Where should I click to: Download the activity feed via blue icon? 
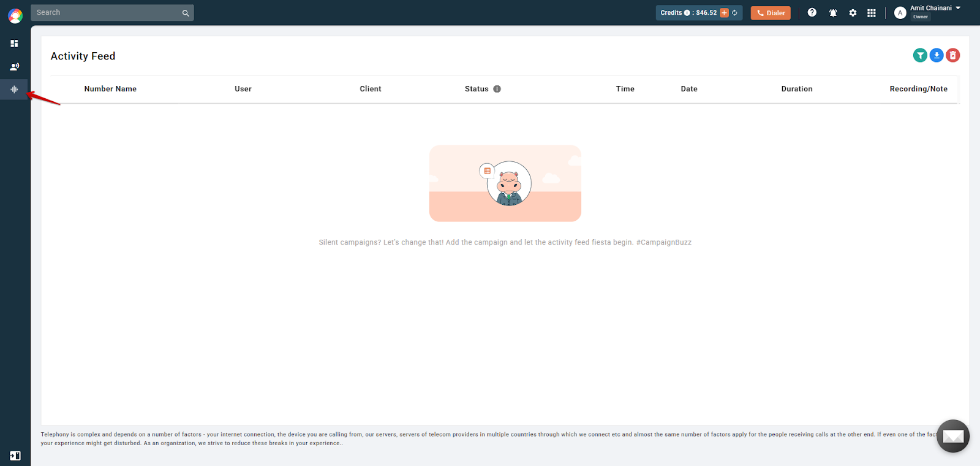[937, 56]
